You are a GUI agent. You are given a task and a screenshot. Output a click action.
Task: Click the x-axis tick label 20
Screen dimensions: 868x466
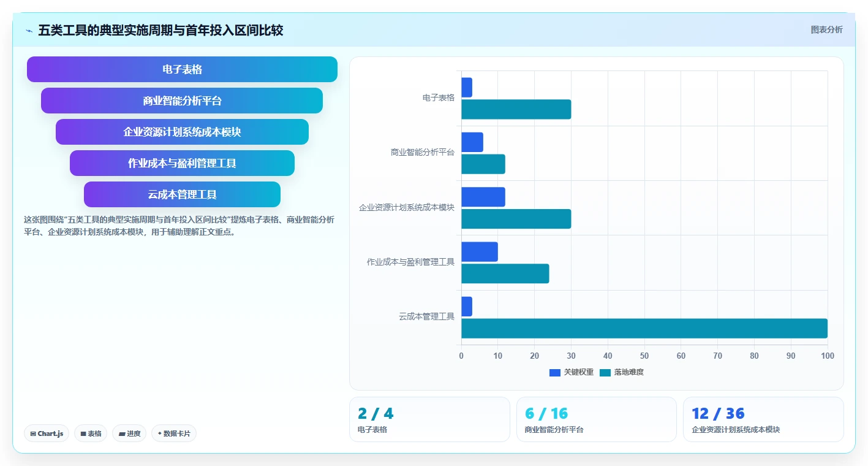535,356
